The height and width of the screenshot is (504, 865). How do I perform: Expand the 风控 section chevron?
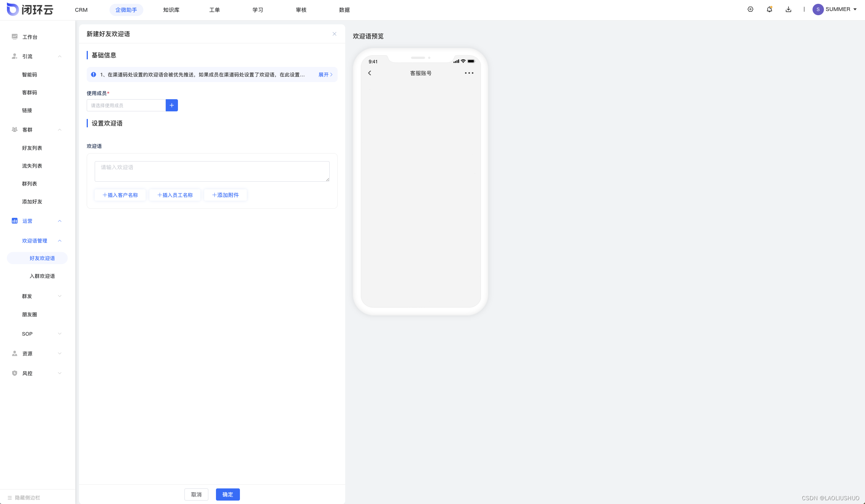pos(60,373)
